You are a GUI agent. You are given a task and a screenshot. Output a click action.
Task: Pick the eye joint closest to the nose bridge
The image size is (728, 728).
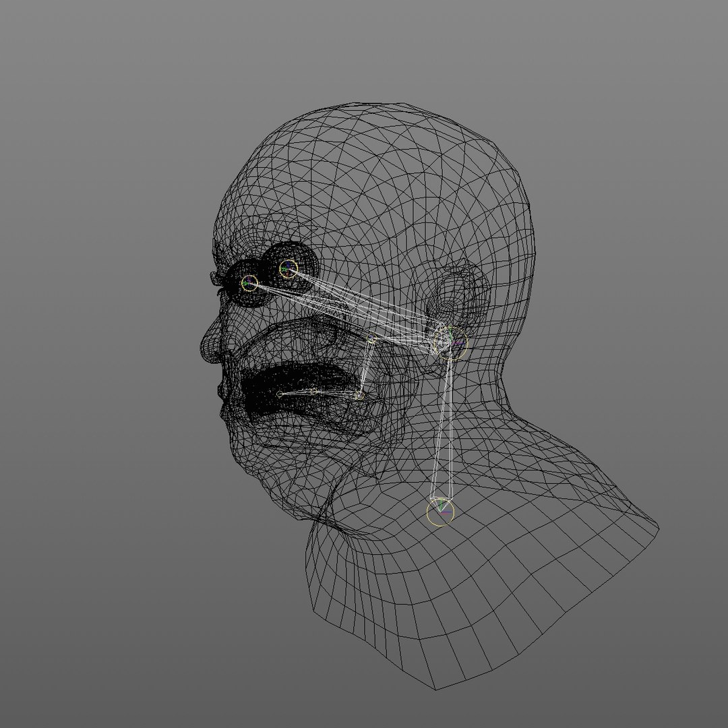[x=249, y=282]
